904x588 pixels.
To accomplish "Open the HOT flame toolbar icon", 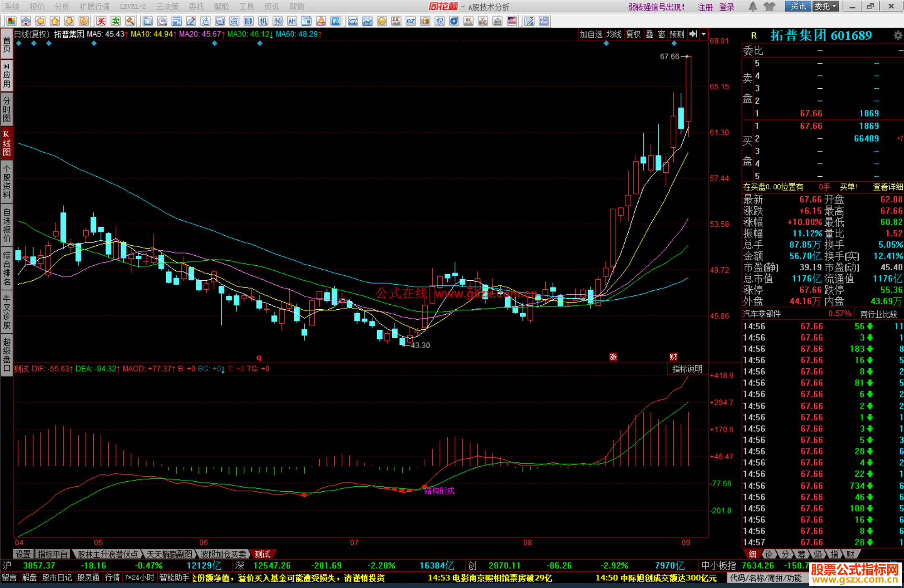I will pyautogui.click(x=321, y=21).
